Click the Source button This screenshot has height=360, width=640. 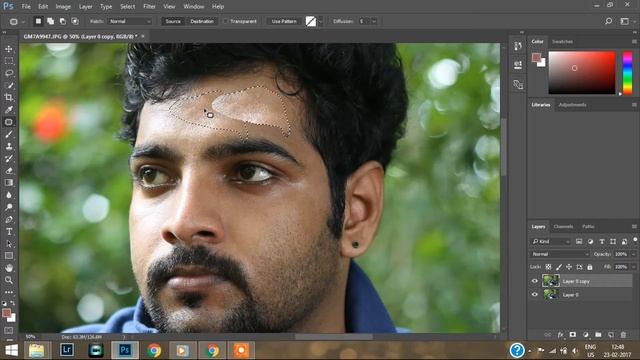(173, 21)
